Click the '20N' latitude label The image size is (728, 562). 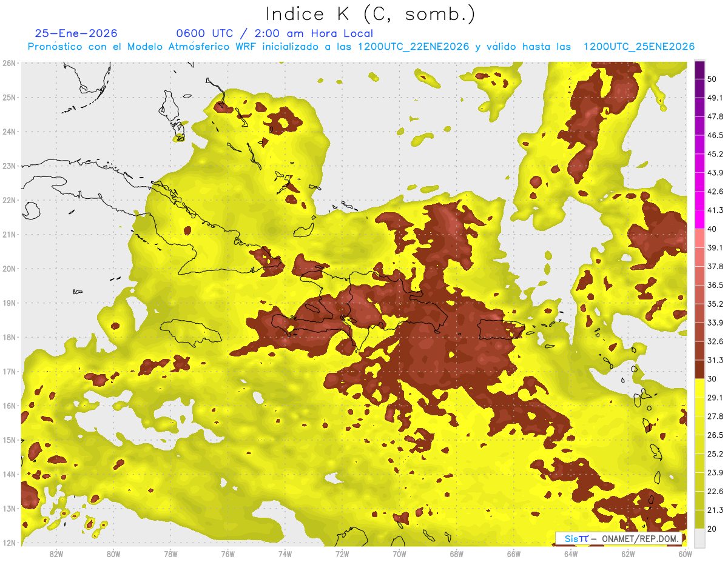coord(9,269)
